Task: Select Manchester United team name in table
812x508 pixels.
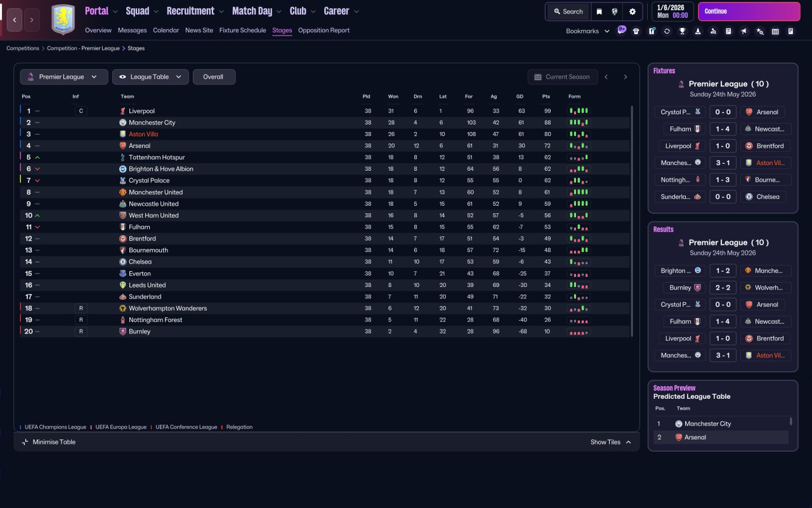Action: 155,192
